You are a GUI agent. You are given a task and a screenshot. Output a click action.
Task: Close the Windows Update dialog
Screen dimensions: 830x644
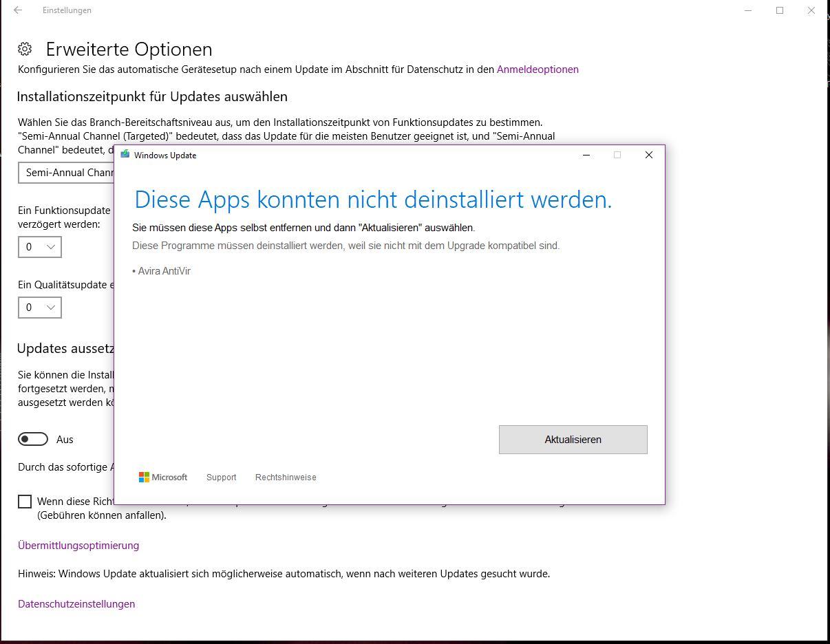[x=648, y=155]
